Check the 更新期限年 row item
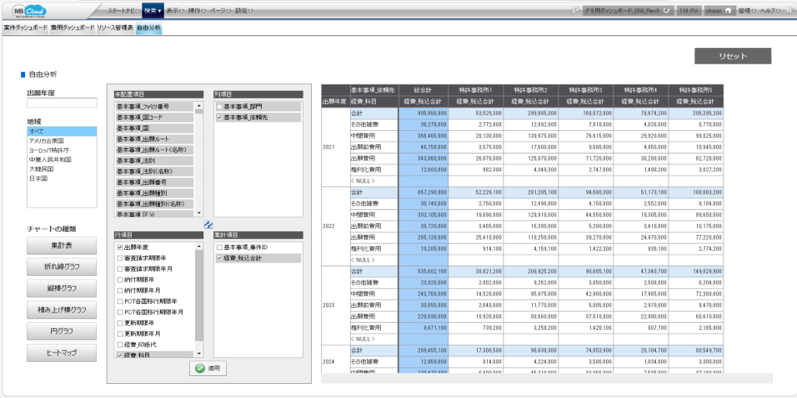797x398 pixels. click(x=120, y=323)
